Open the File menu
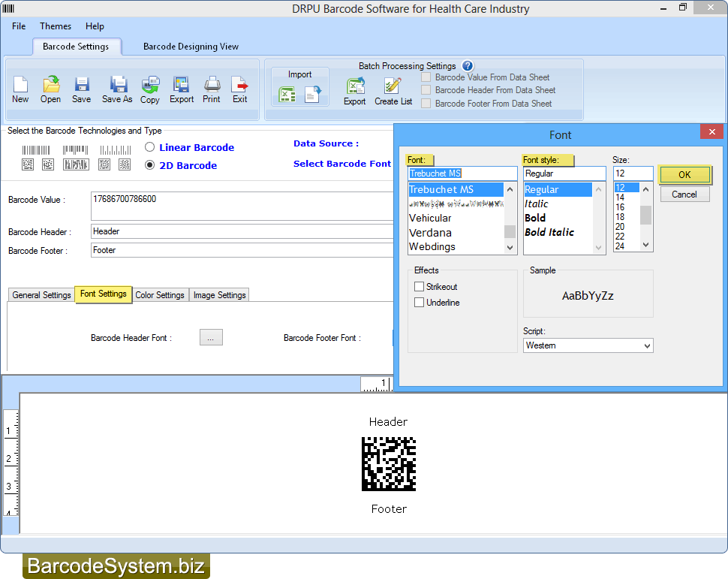The width and height of the screenshot is (728, 579). 19,26
